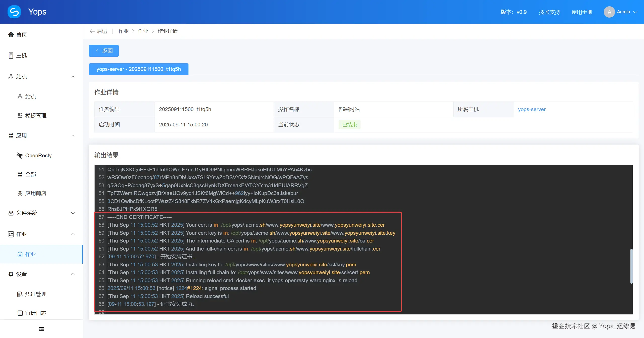Click the 返回 back button
The width and height of the screenshot is (644, 338).
[104, 51]
